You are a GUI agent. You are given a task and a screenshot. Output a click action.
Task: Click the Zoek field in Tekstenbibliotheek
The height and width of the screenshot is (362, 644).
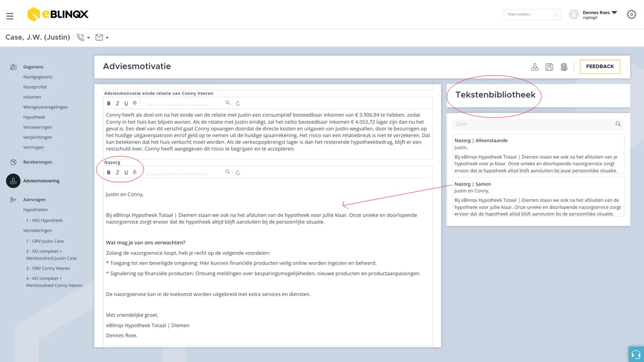click(538, 124)
